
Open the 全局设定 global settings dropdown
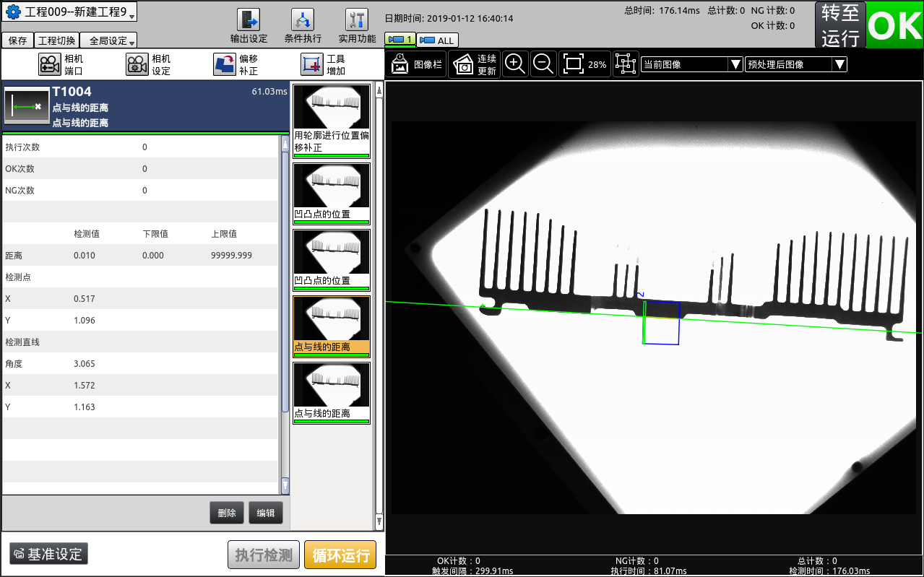(108, 40)
